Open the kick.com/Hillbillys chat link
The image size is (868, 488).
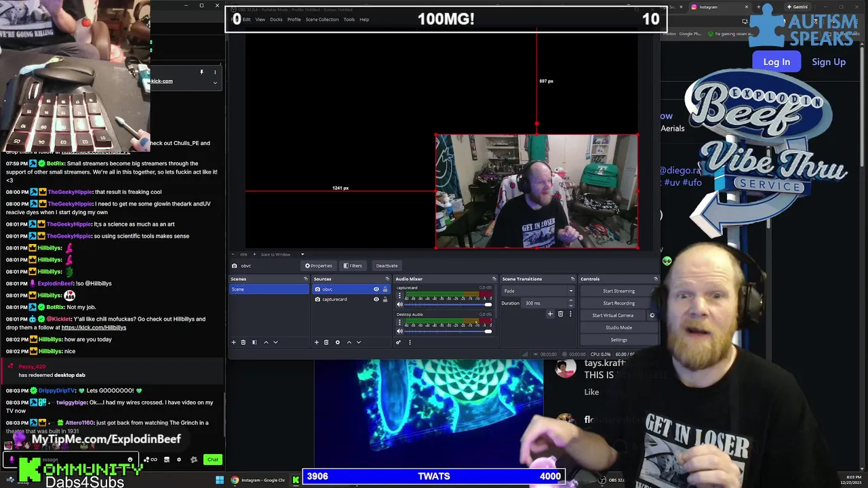coord(94,328)
